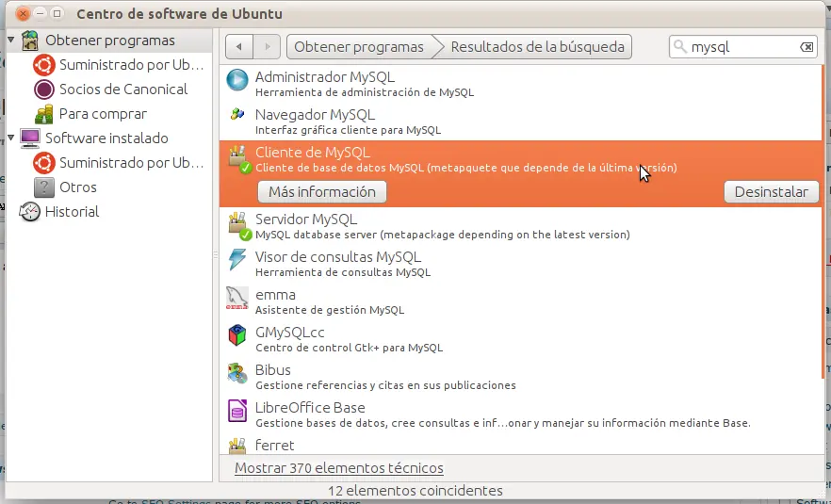Select the LibreOffice Base result
Screen dimensions: 831x504
[x=520, y=414]
